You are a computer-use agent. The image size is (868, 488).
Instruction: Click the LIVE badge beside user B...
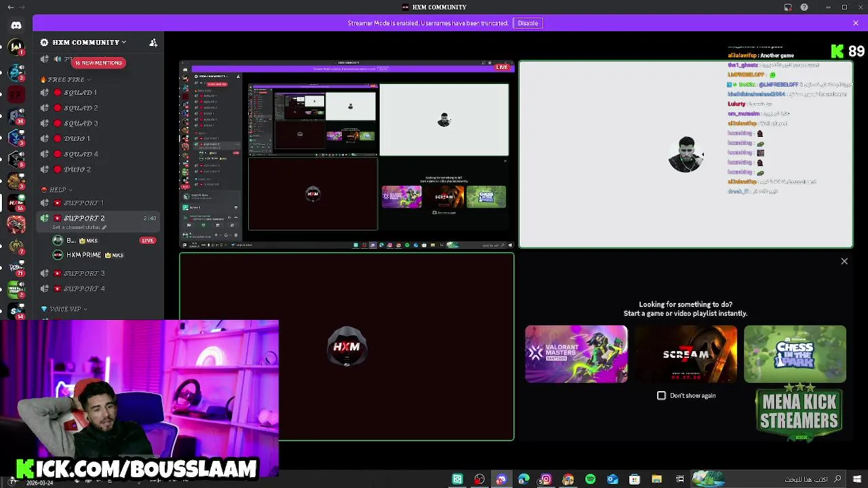pos(148,241)
